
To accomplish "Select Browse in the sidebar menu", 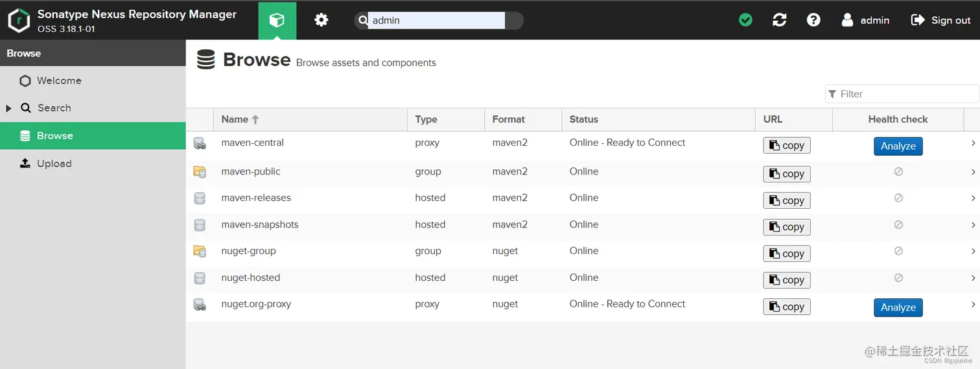I will [x=54, y=136].
